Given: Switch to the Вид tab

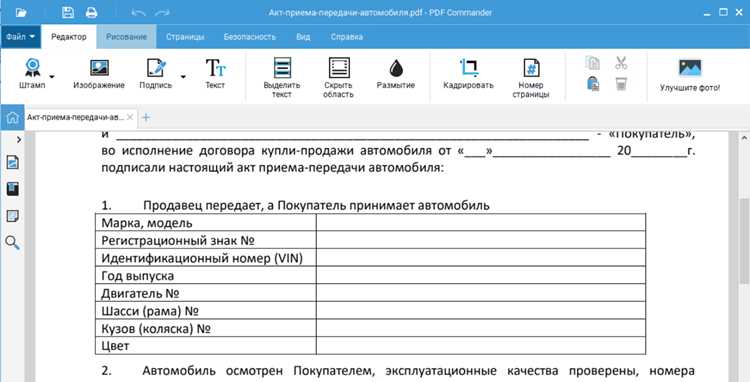Looking at the screenshot, I should 303,37.
